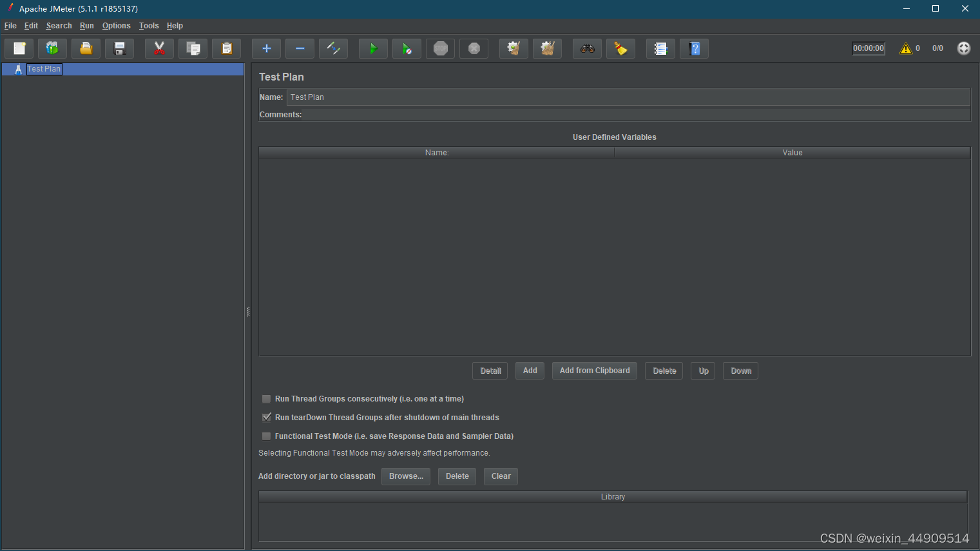Select Test Plan node in tree
980x551 pixels.
coord(44,69)
